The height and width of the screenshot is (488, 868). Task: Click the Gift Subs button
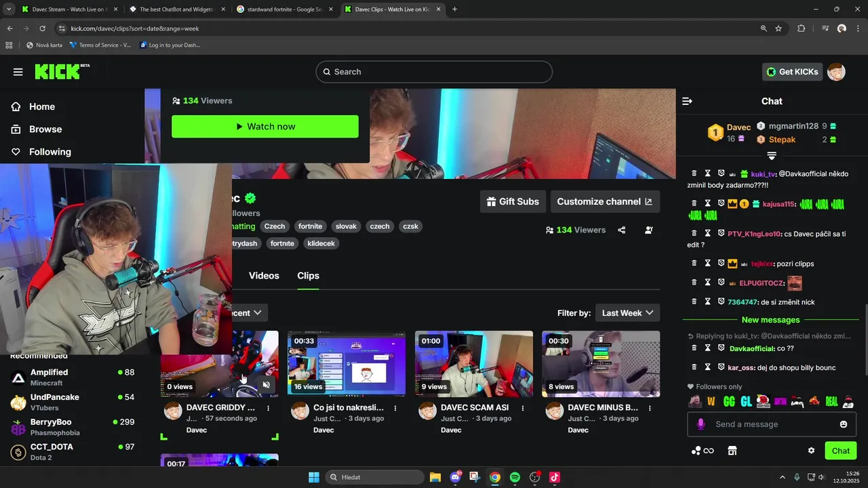coord(513,201)
